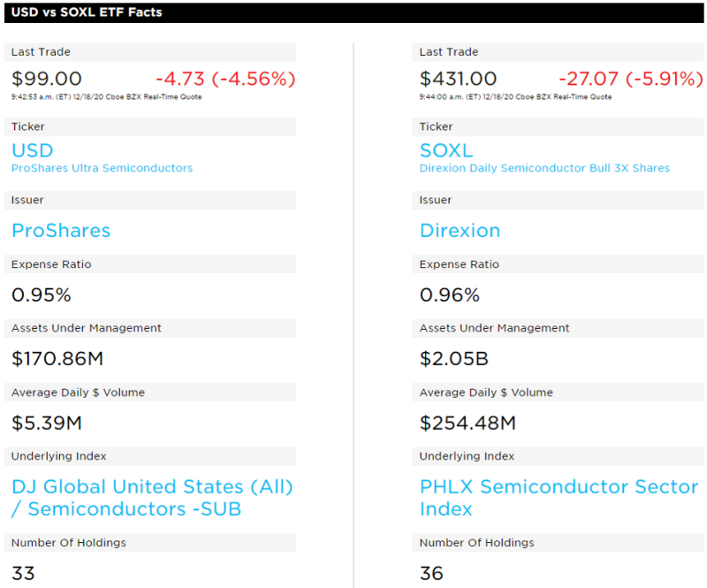The width and height of the screenshot is (707, 588).
Task: Click Direxion Daily Semiconductor Bull 3X Shares
Action: click(544, 168)
